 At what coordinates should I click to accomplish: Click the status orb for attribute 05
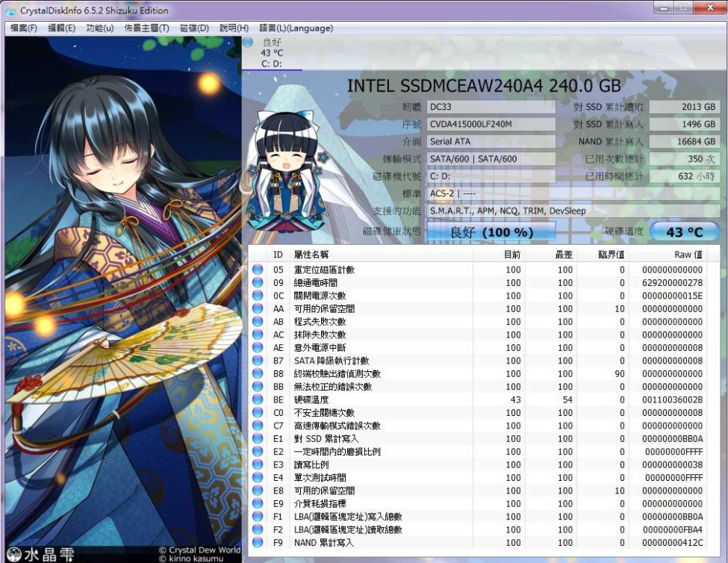258,270
